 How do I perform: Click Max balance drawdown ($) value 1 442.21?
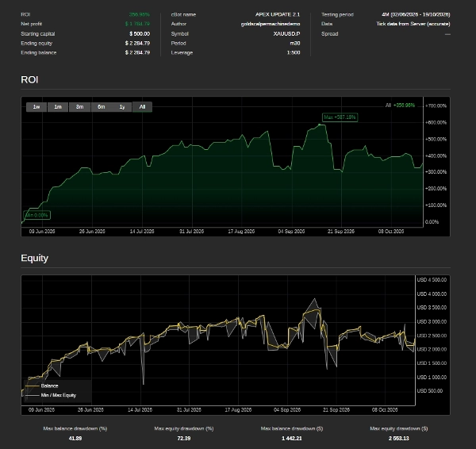point(292,439)
